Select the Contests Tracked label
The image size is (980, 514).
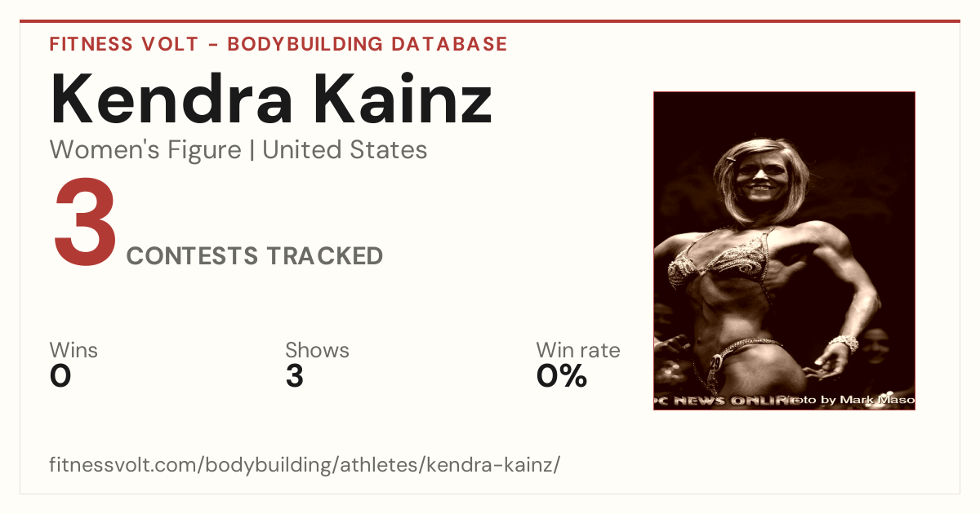[x=255, y=256]
